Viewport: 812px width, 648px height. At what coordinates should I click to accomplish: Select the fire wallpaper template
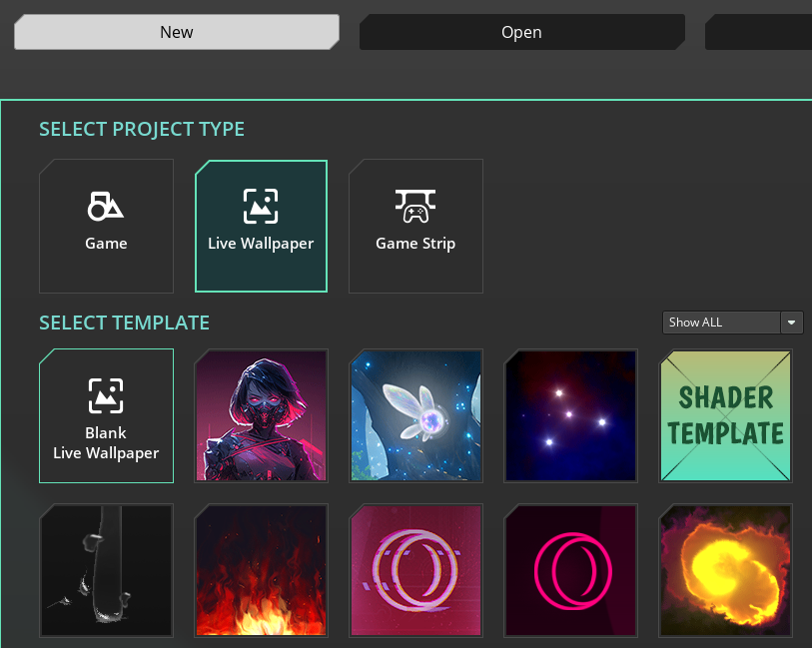(x=261, y=570)
